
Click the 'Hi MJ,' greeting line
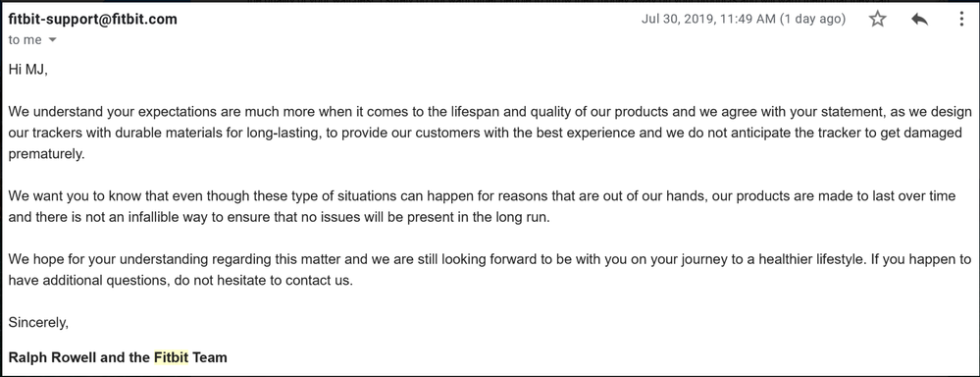[x=28, y=70]
